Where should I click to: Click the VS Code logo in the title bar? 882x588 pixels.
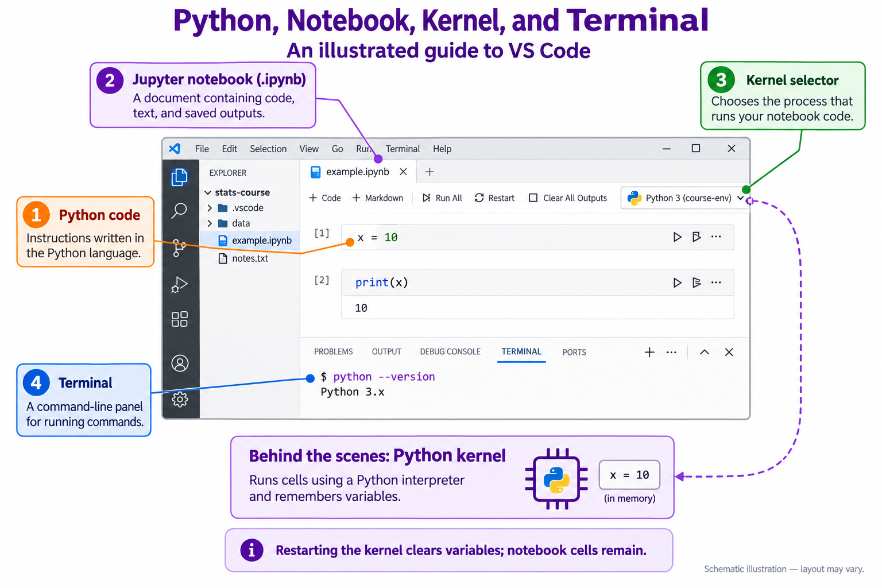coord(175,149)
